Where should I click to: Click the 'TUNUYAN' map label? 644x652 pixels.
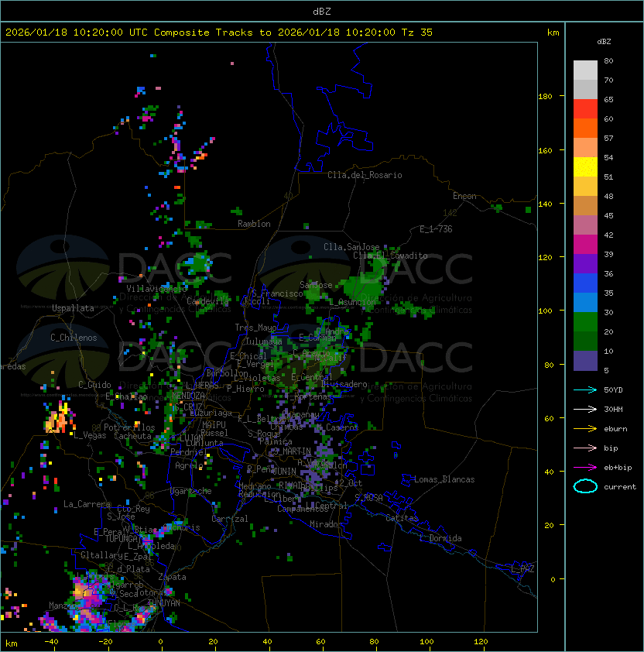point(164,603)
